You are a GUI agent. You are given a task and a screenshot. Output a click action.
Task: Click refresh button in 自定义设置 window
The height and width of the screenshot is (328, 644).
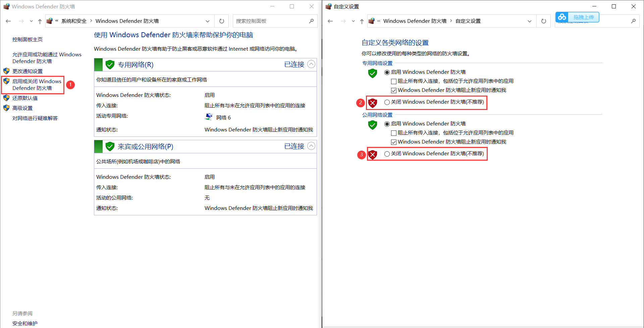[x=544, y=21]
